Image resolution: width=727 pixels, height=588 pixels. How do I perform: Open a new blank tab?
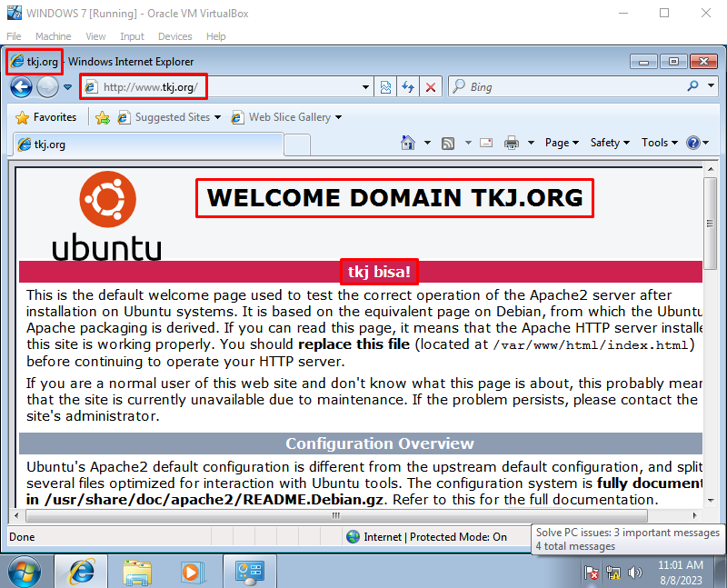pos(297,145)
